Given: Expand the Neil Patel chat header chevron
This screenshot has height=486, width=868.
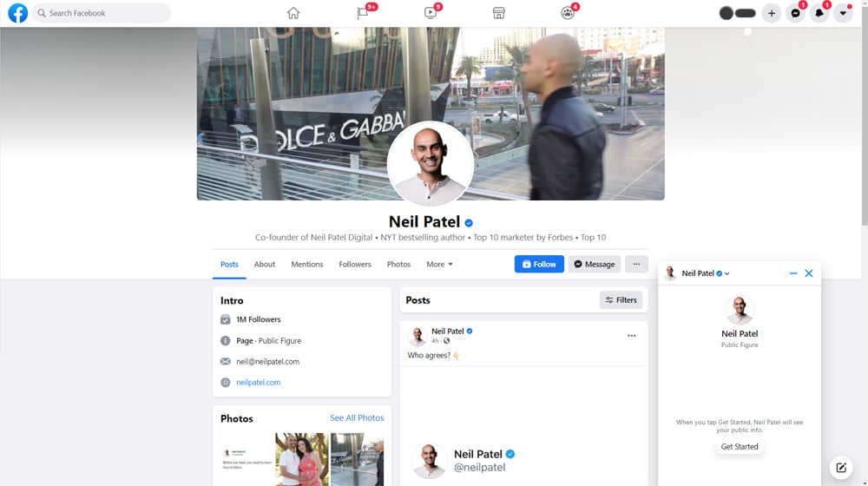Looking at the screenshot, I should click(727, 273).
